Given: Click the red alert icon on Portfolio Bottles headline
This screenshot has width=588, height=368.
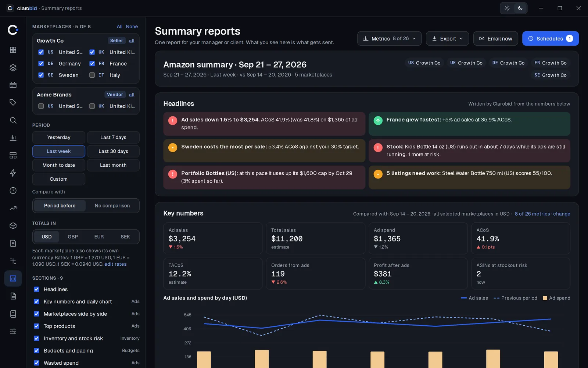Looking at the screenshot, I should click(x=173, y=174).
